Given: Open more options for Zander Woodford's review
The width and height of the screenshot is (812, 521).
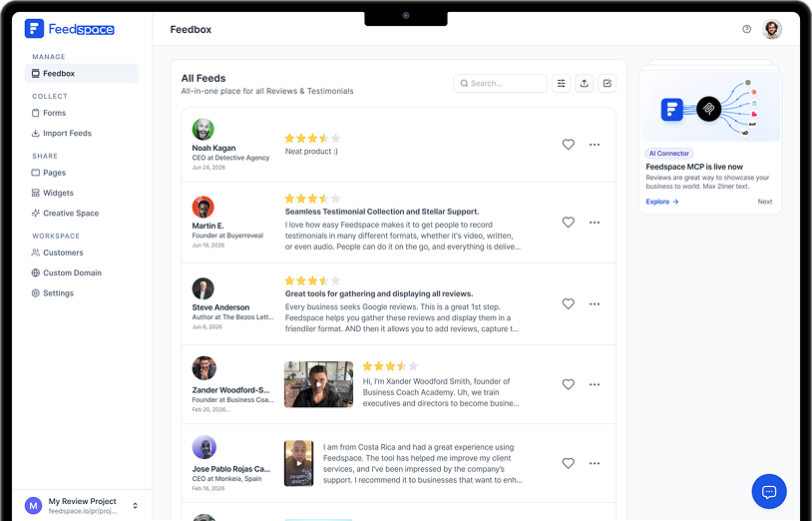Looking at the screenshot, I should [595, 384].
